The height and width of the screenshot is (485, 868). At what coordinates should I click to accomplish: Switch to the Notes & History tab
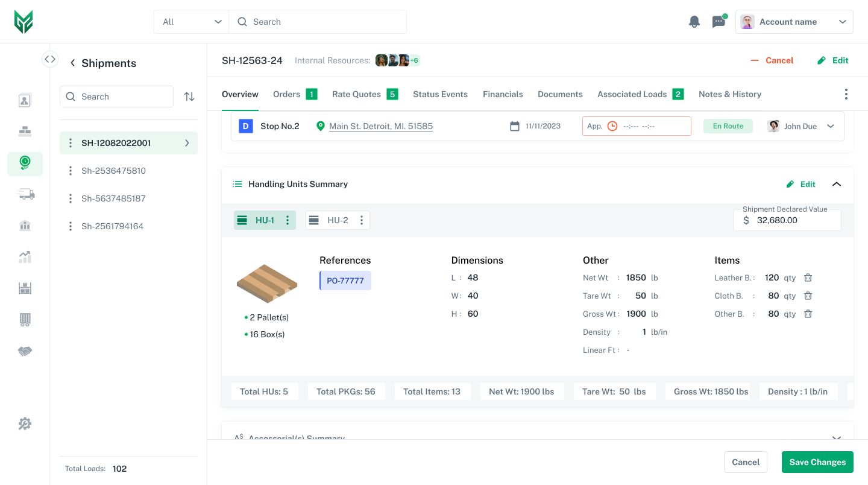(730, 94)
